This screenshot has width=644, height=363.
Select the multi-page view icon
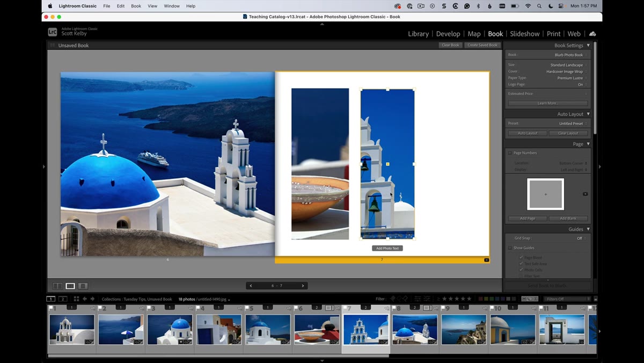(x=57, y=286)
